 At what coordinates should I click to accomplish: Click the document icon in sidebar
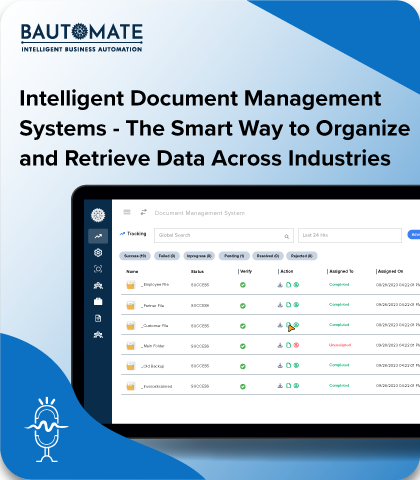tap(98, 318)
